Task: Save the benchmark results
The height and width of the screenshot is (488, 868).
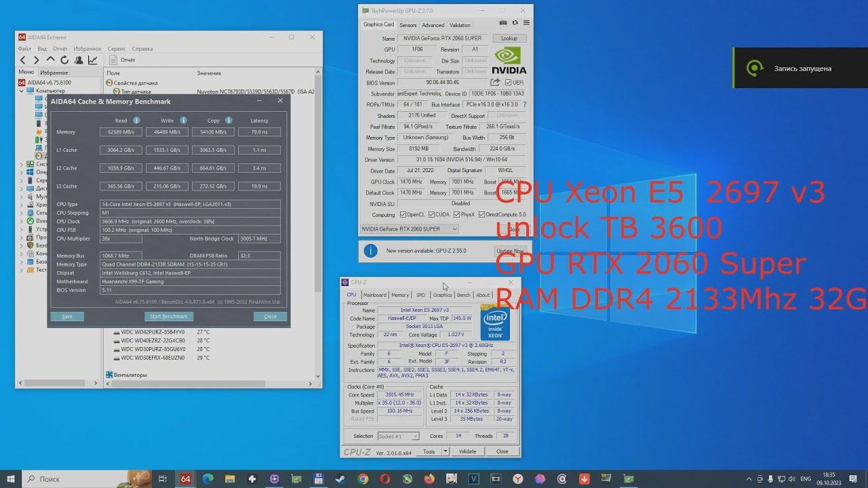Action: click(67, 317)
